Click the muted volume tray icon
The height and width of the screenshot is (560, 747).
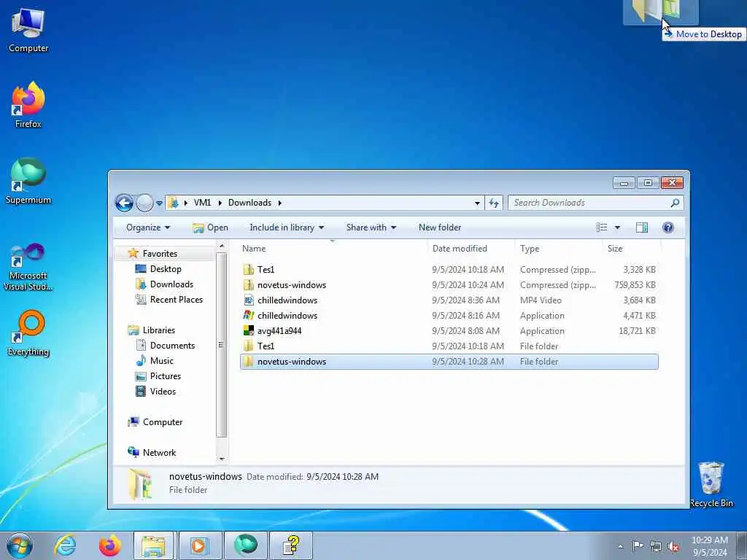coord(673,547)
